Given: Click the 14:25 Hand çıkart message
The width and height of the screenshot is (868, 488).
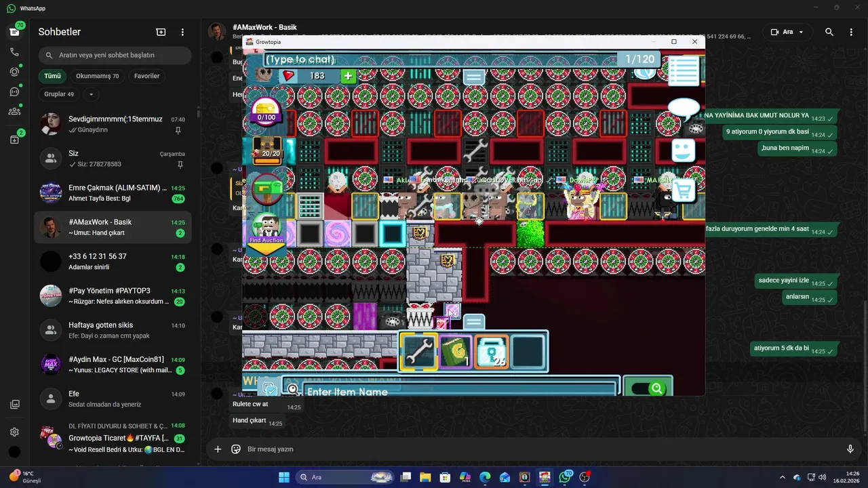Looking at the screenshot, I should [x=258, y=422].
